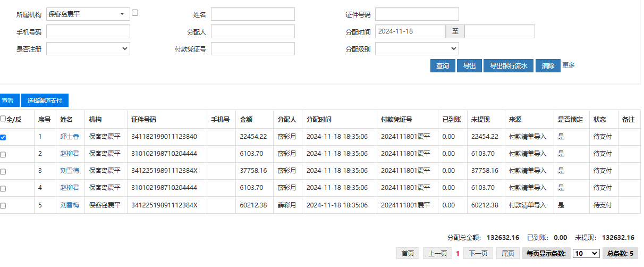
Task: Jump to 尾页 last page
Action: click(x=508, y=254)
